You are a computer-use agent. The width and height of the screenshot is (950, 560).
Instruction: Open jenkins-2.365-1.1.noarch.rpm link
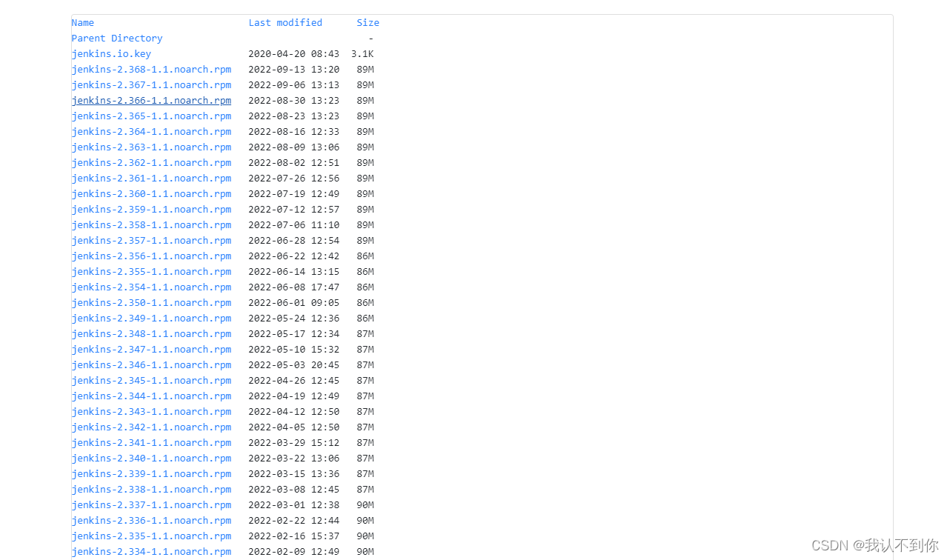(x=151, y=116)
